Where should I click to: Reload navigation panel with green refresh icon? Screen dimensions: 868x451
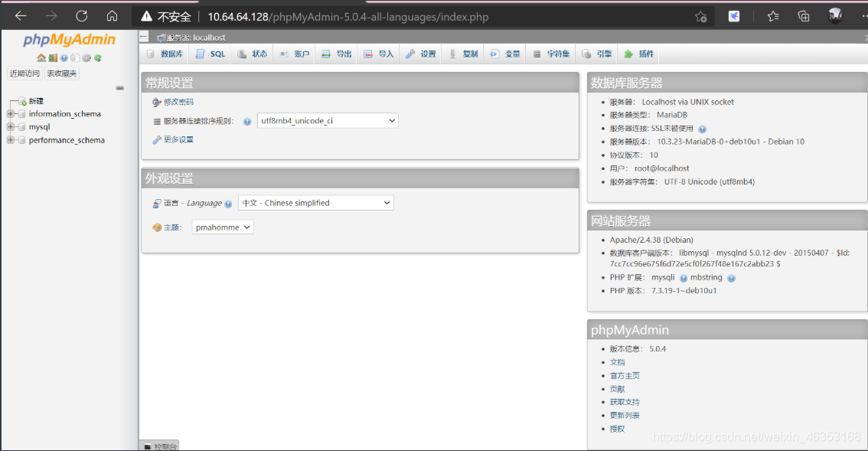point(98,57)
